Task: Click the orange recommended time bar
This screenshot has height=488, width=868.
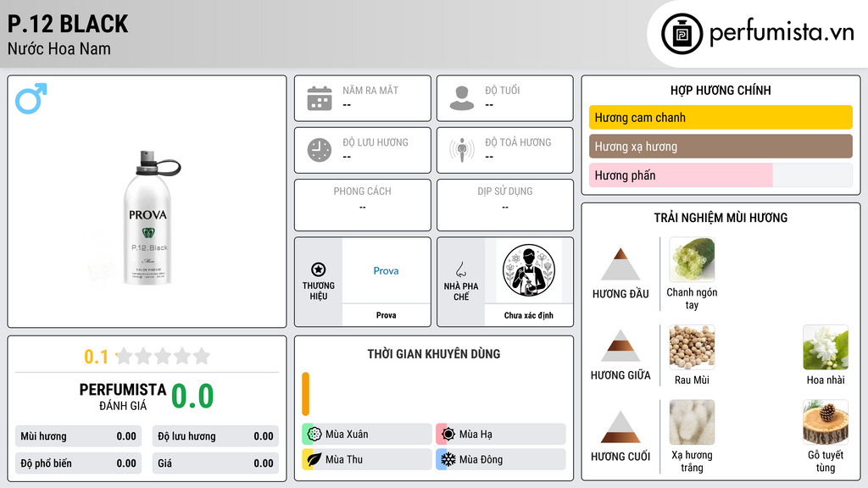Action: click(x=305, y=394)
